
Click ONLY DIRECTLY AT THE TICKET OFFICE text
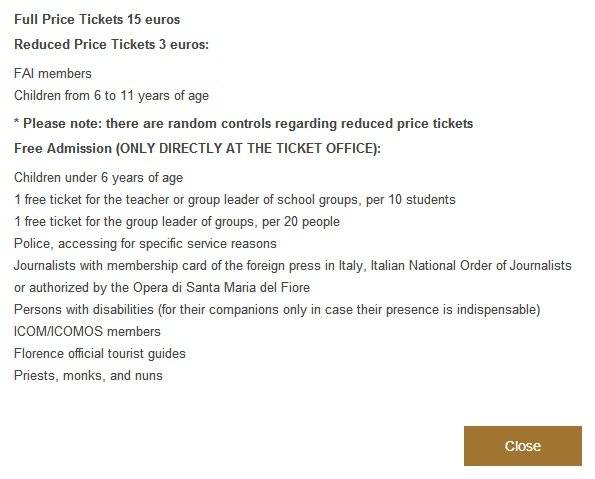coord(248,148)
